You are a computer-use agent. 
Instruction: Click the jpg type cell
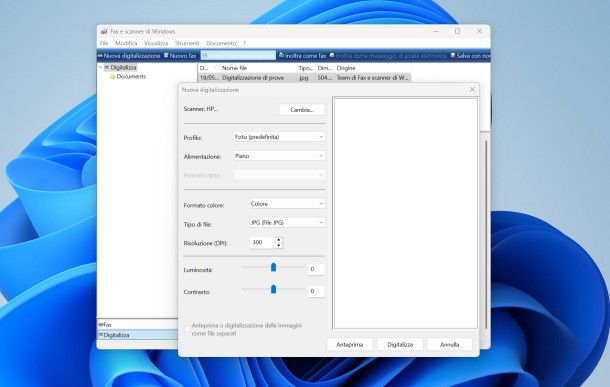tap(304, 77)
